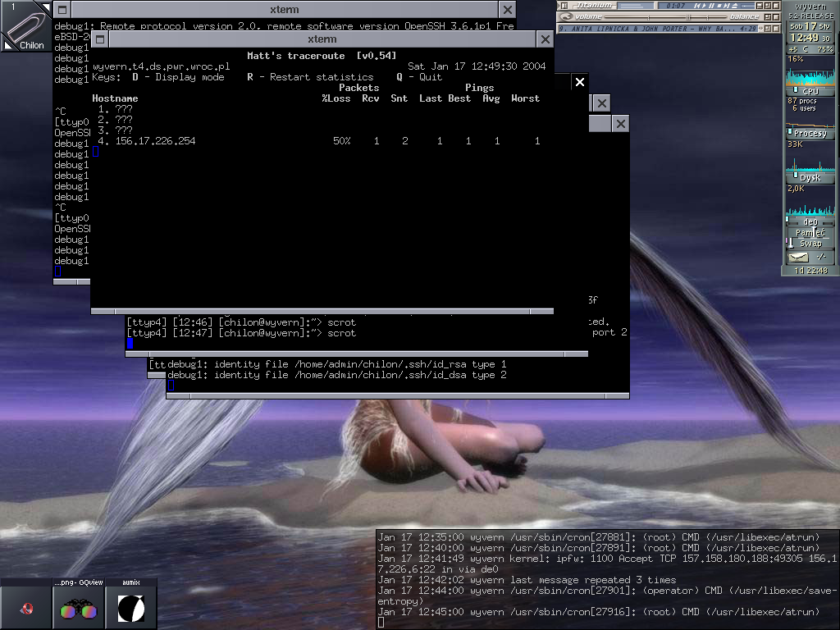The image size is (840, 630).
Task: Open the window menu of the front xterm
Action: click(100, 39)
